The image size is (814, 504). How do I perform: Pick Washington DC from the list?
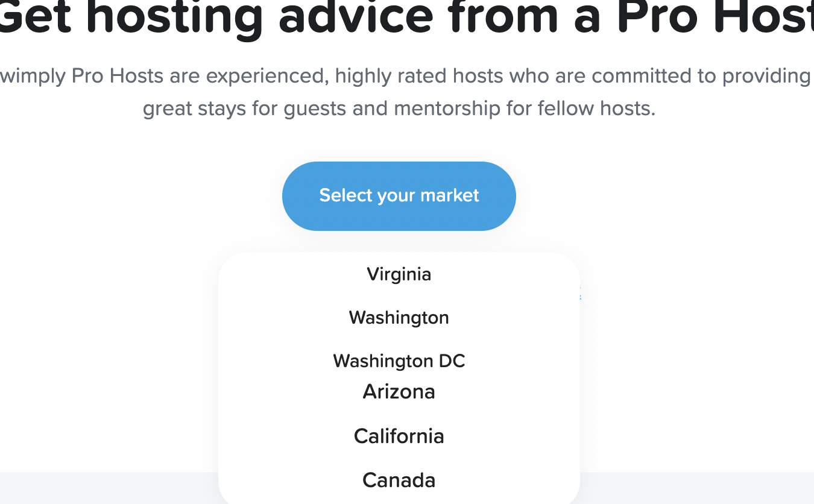click(x=399, y=361)
